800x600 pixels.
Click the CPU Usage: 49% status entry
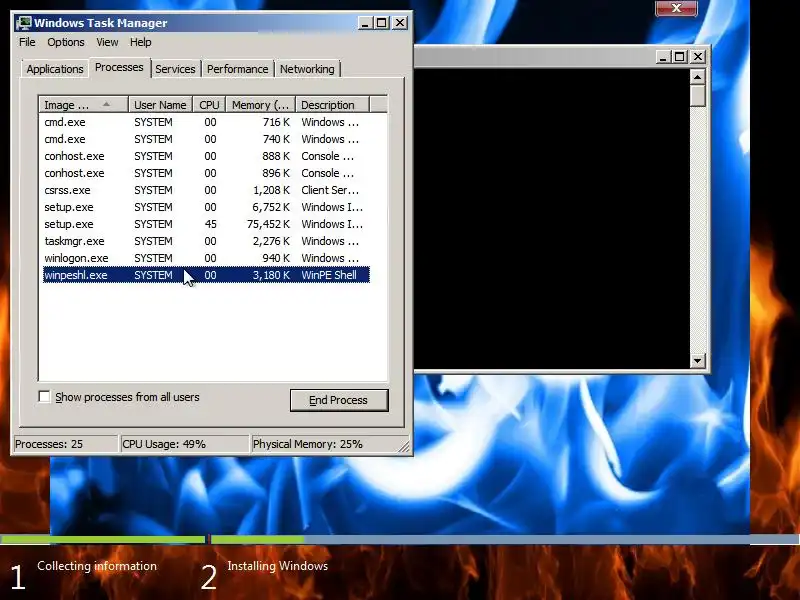coord(185,444)
